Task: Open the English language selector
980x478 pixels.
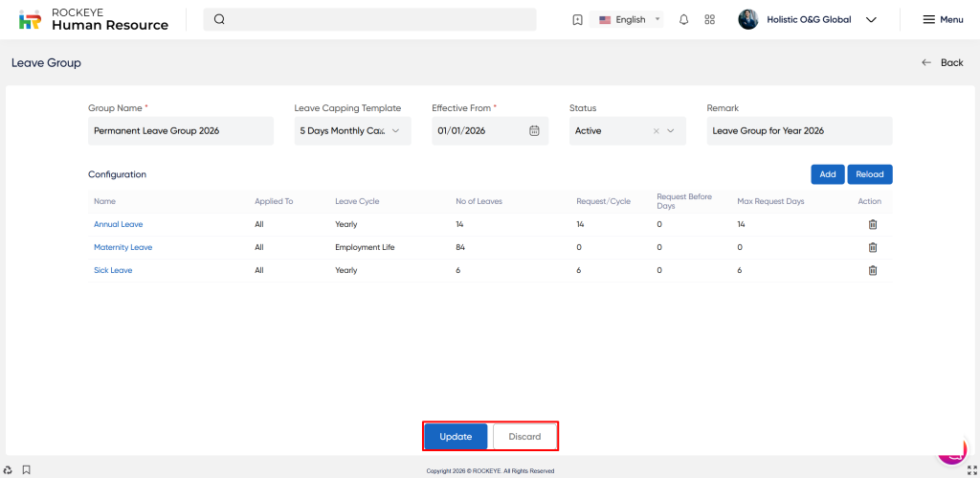Action: tap(629, 19)
